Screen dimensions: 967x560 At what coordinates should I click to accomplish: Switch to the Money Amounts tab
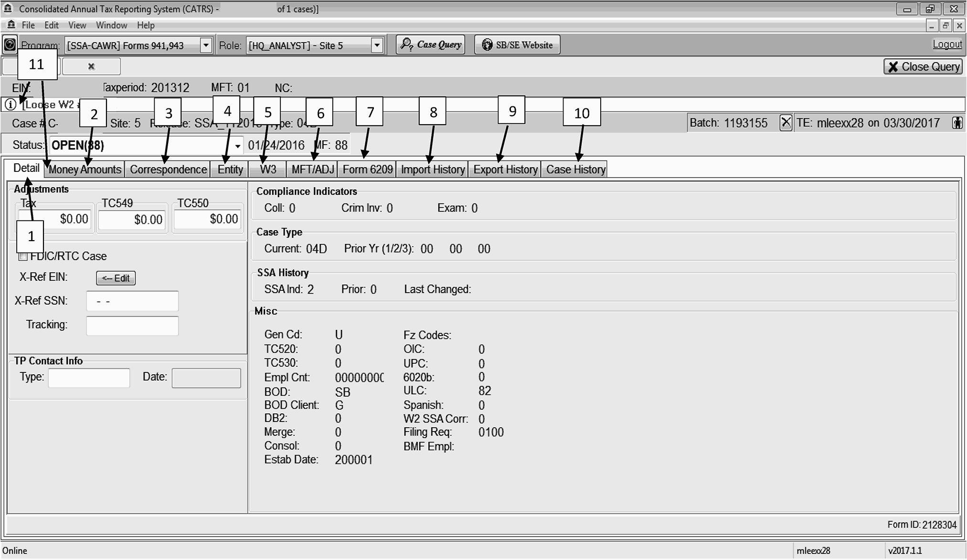pyautogui.click(x=85, y=169)
